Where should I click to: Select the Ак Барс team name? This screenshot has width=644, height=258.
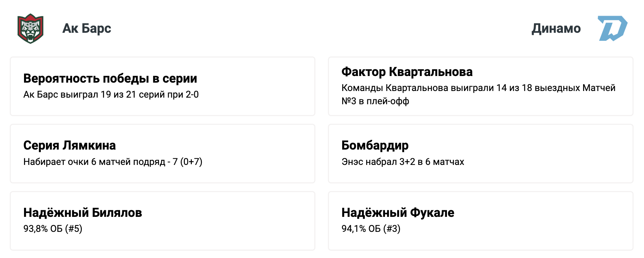pos(87,28)
